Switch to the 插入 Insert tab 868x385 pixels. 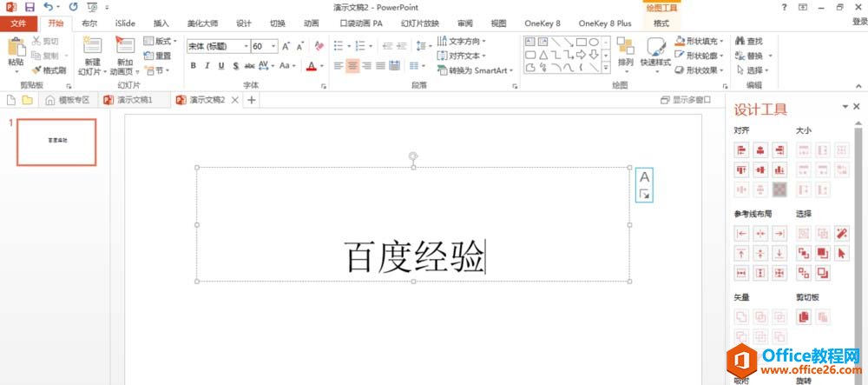pos(161,23)
